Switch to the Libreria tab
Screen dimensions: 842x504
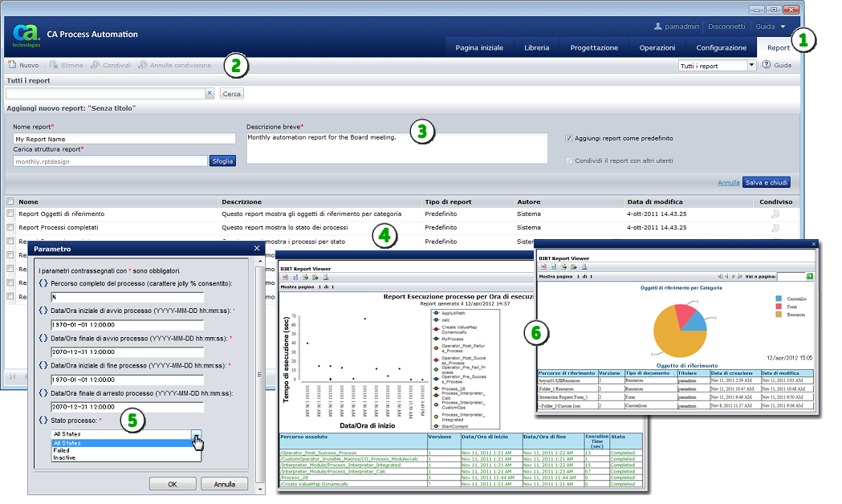(537, 47)
